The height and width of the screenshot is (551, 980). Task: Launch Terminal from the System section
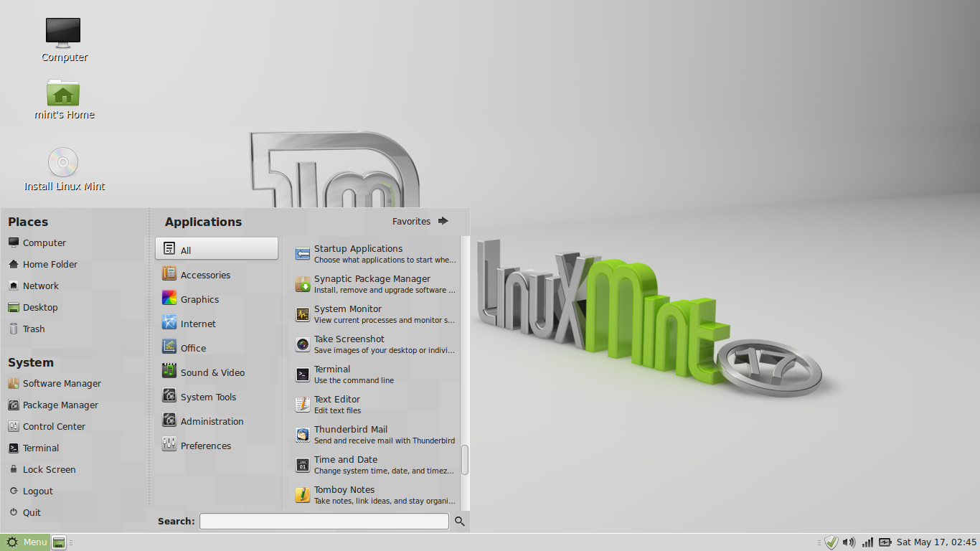[x=34, y=448]
